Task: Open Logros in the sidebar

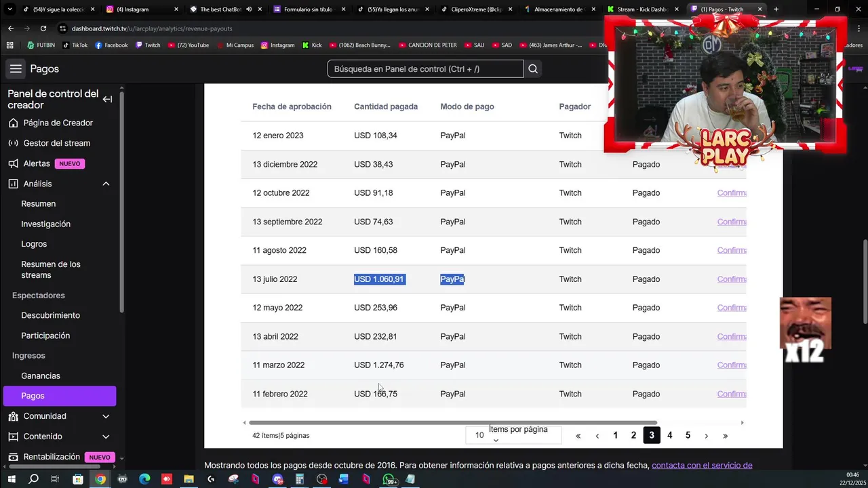Action: [x=34, y=244]
